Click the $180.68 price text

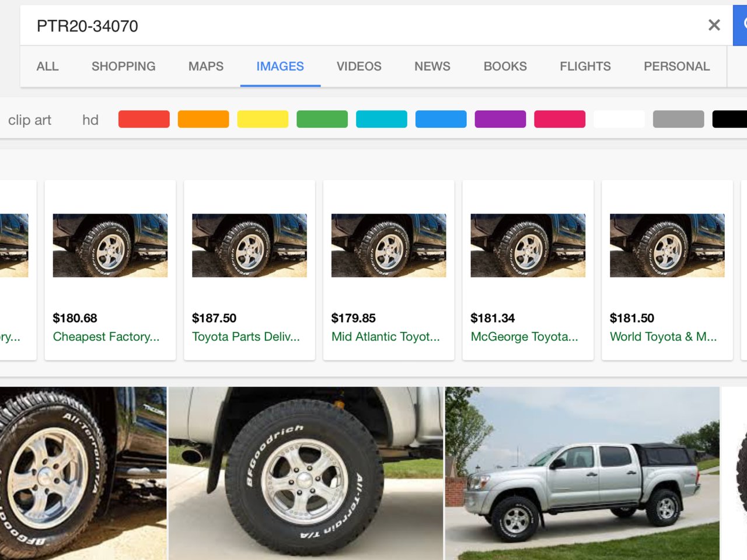75,318
